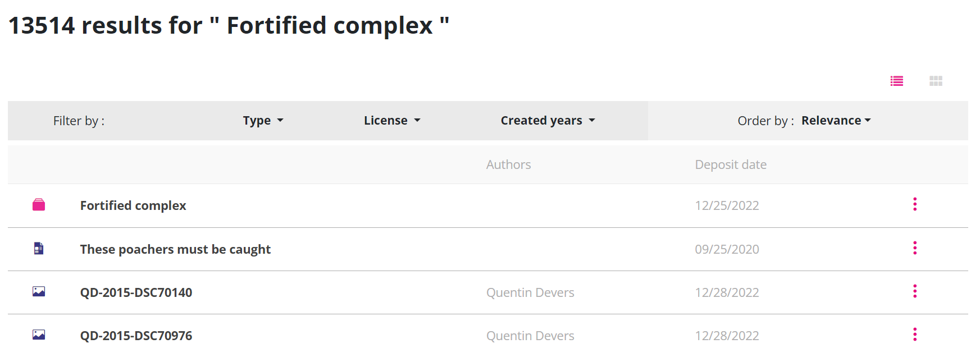980x348 pixels.
Task: Open options menu for poachers article row
Action: click(915, 248)
